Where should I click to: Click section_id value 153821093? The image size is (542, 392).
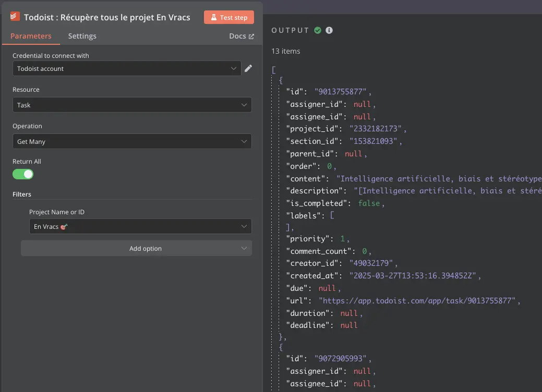click(374, 141)
